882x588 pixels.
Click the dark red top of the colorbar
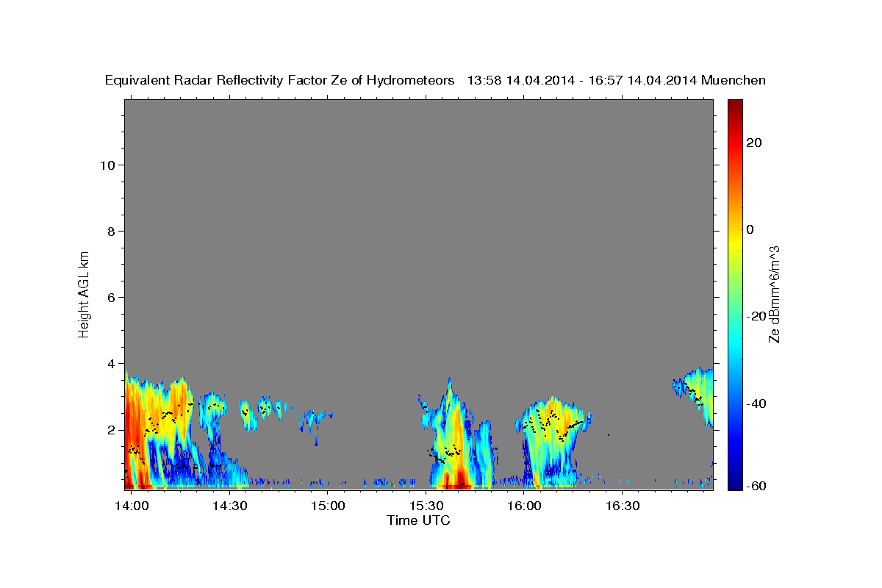735,104
